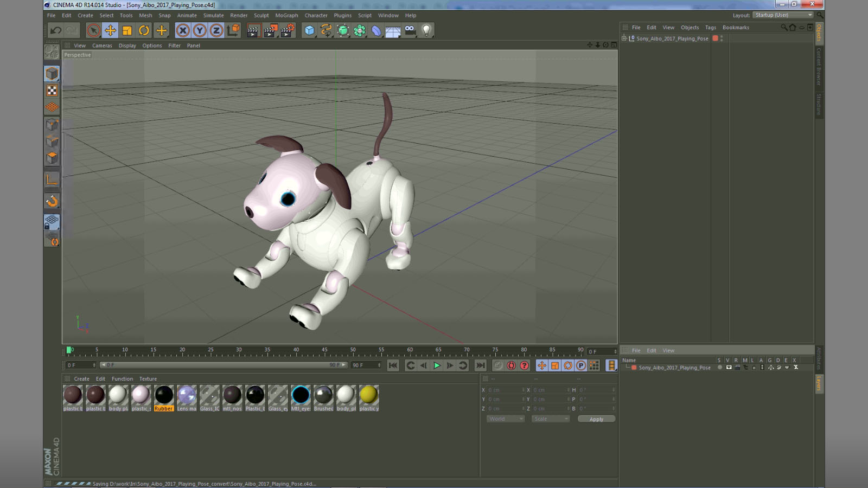Add a light object
This screenshot has height=488, width=868.
coord(427,30)
